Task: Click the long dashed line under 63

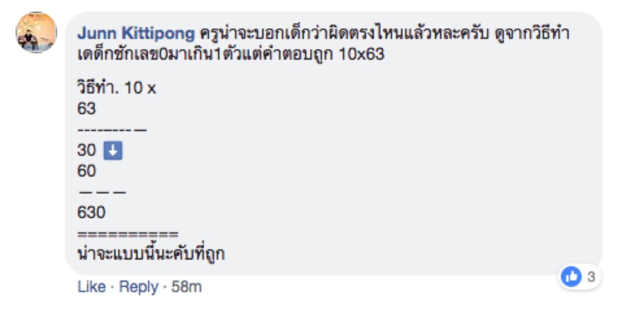Action: point(112,130)
